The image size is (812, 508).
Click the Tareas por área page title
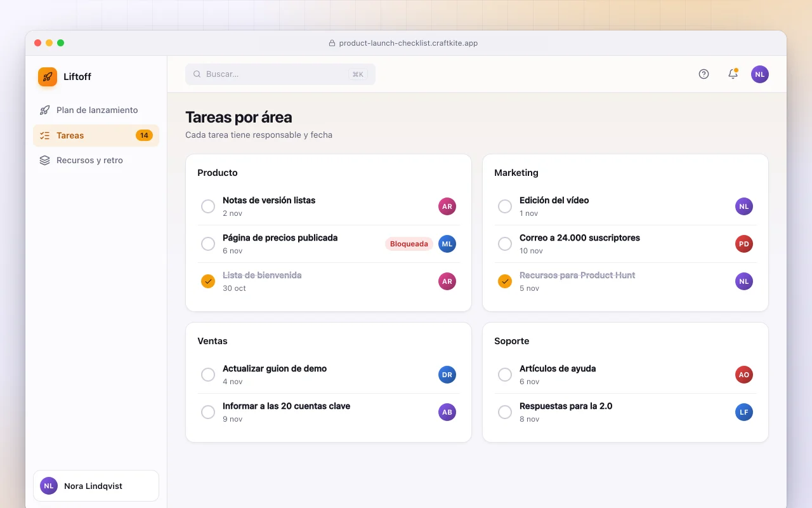[x=239, y=117]
